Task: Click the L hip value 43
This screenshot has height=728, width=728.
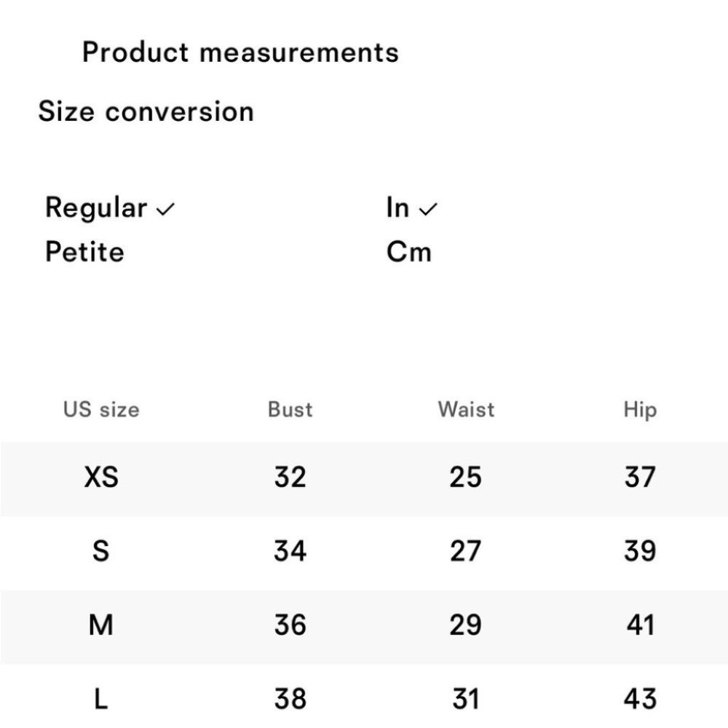Action: point(640,699)
